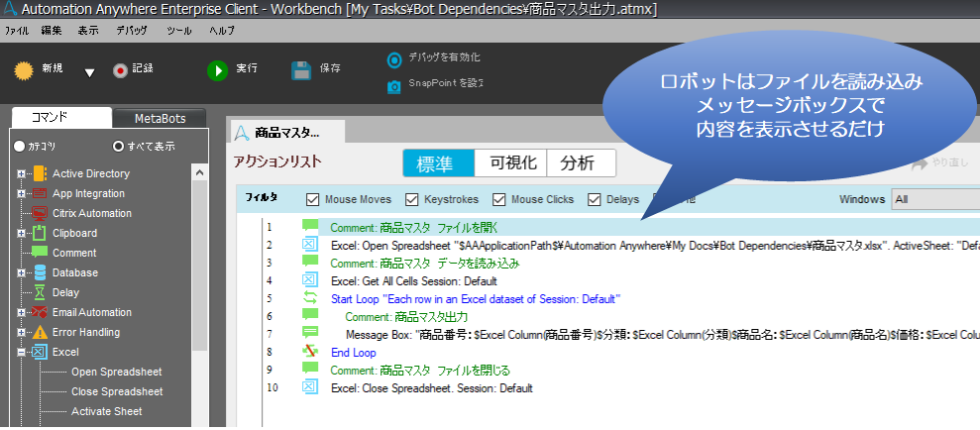Toggle the Mouse Moves filter checkbox
The width and height of the screenshot is (980, 430).
[312, 200]
